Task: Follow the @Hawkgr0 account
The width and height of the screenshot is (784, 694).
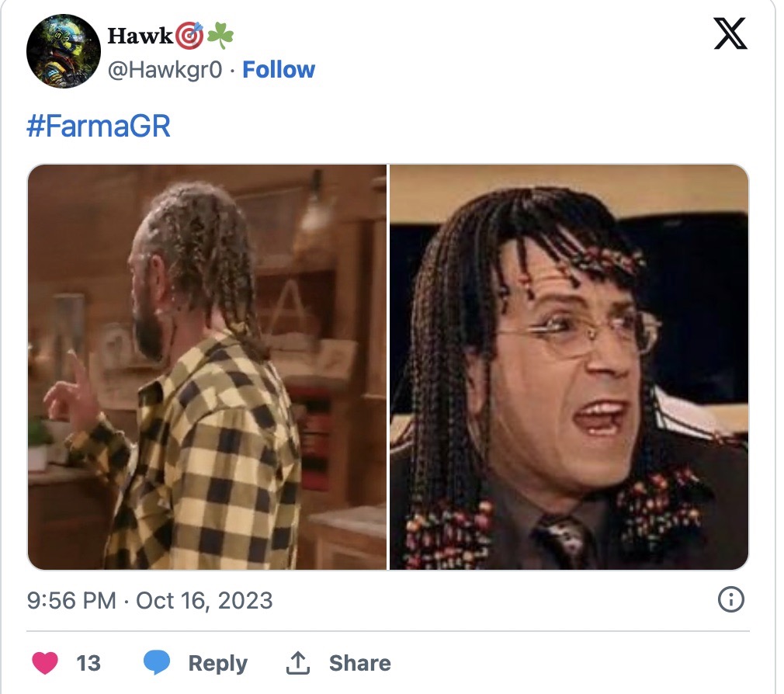Action: (279, 70)
